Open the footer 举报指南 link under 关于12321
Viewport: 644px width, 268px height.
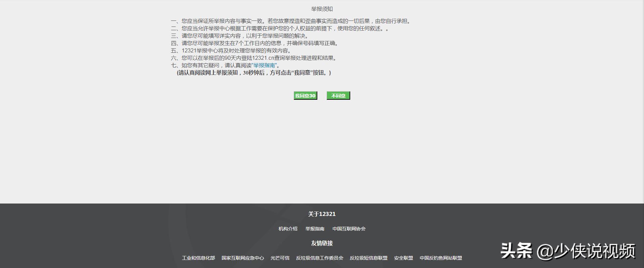tap(315, 229)
